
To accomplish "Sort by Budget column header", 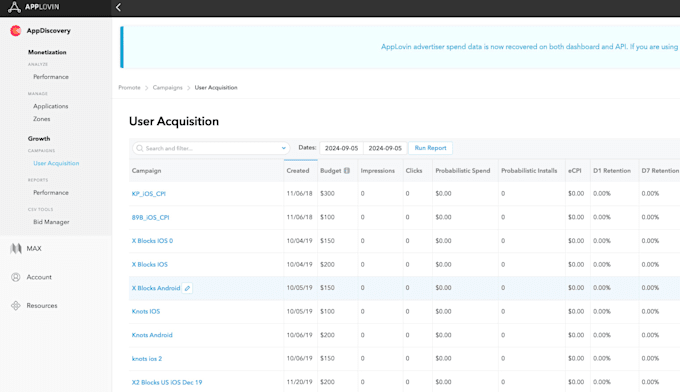I will point(331,171).
